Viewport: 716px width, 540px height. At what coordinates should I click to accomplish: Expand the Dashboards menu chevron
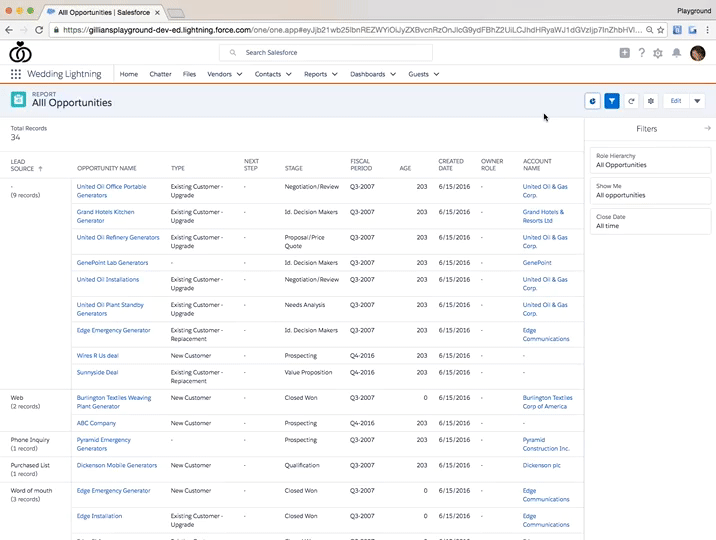point(393,74)
